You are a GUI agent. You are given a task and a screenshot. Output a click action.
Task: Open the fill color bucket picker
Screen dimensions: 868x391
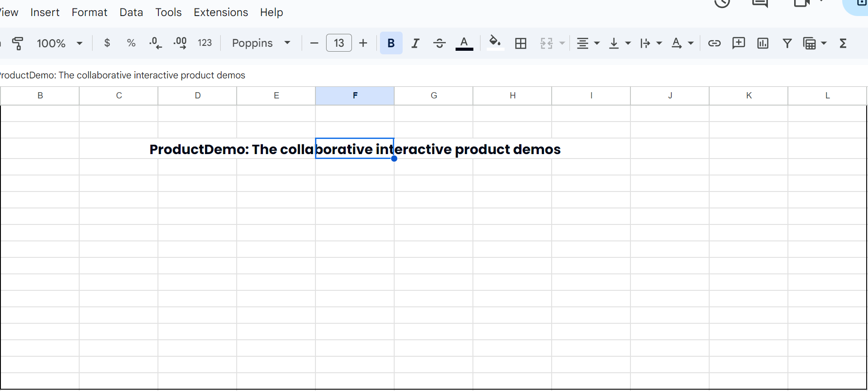tap(495, 43)
